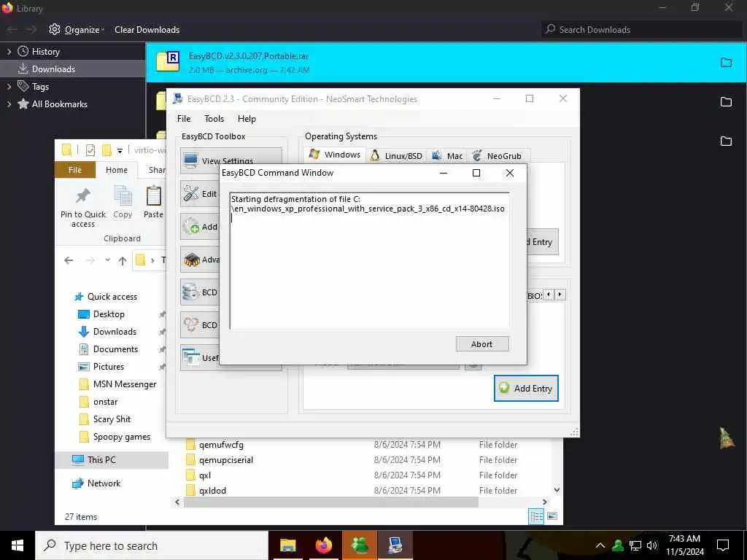Click the Explorer up-one-level arrow
The height and width of the screenshot is (560, 747).
(x=123, y=260)
